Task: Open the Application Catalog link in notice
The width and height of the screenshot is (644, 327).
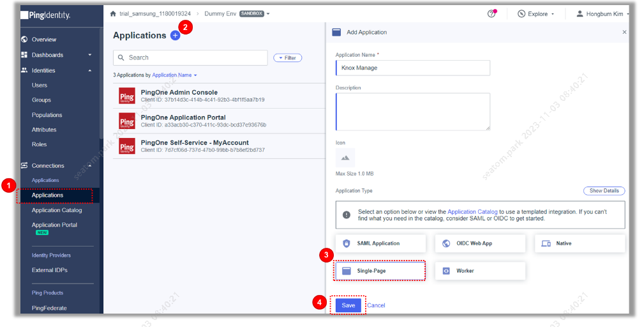Action: tap(472, 212)
